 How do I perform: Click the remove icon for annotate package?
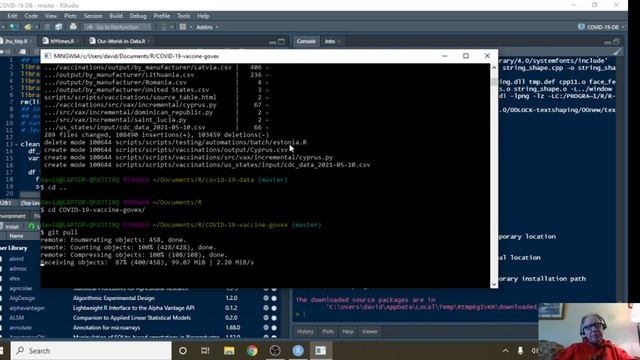pyautogui.click(x=274, y=328)
